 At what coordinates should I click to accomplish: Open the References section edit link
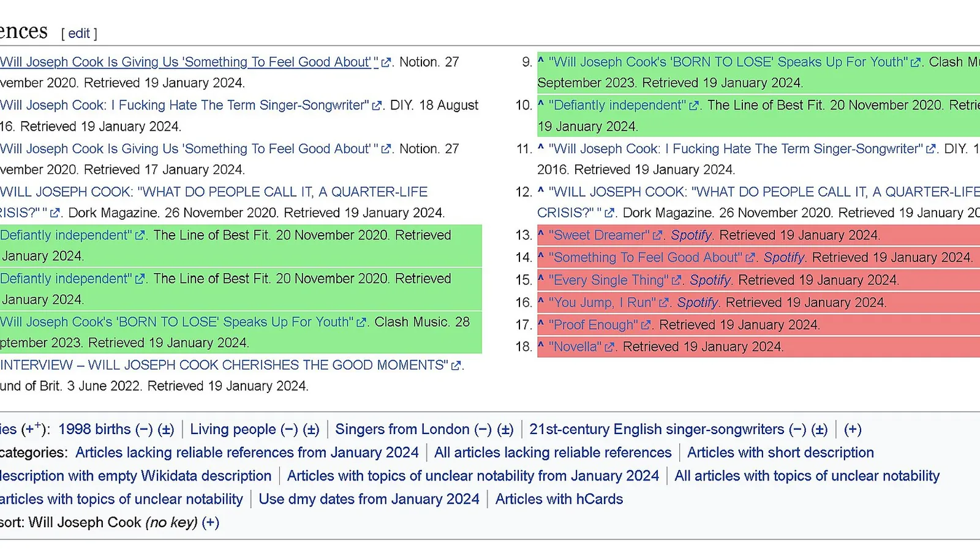pos(79,33)
